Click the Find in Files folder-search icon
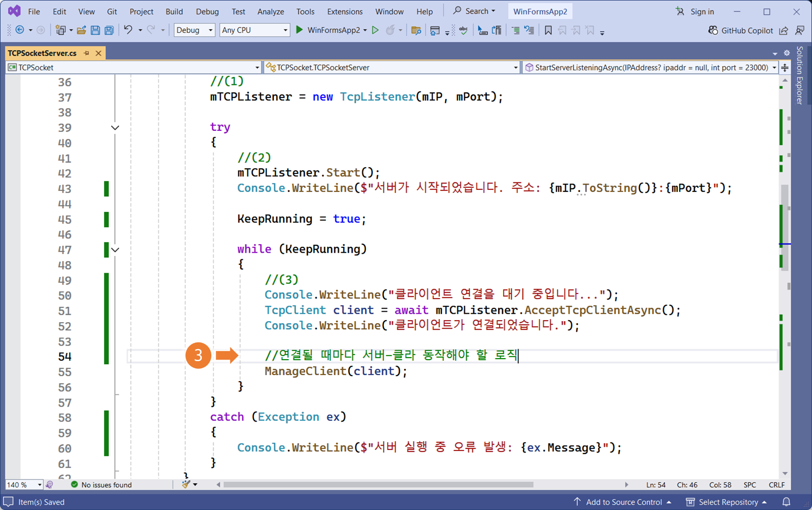 tap(416, 30)
